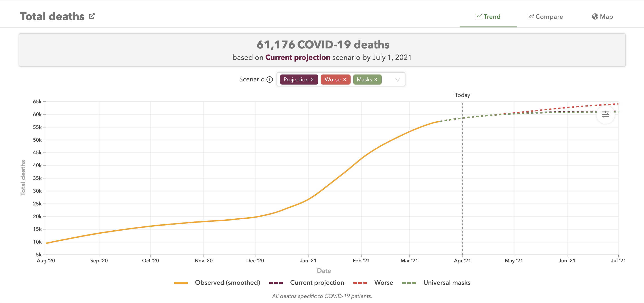
Task: Switch to the Map tab
Action: [606, 16]
